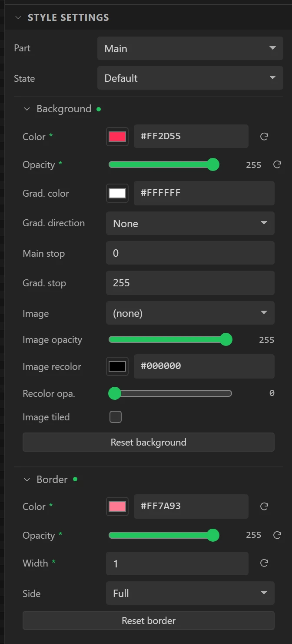The height and width of the screenshot is (644, 292).
Task: Click the Reset background button
Action: tap(149, 442)
